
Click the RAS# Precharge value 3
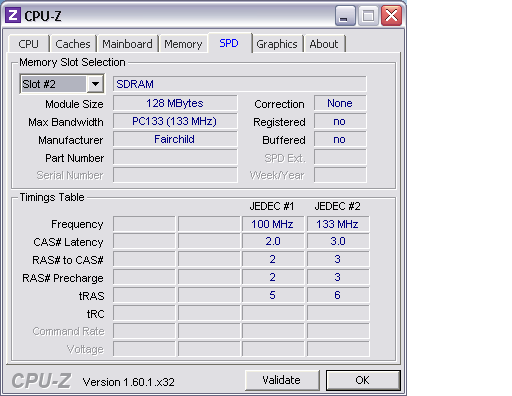338,277
